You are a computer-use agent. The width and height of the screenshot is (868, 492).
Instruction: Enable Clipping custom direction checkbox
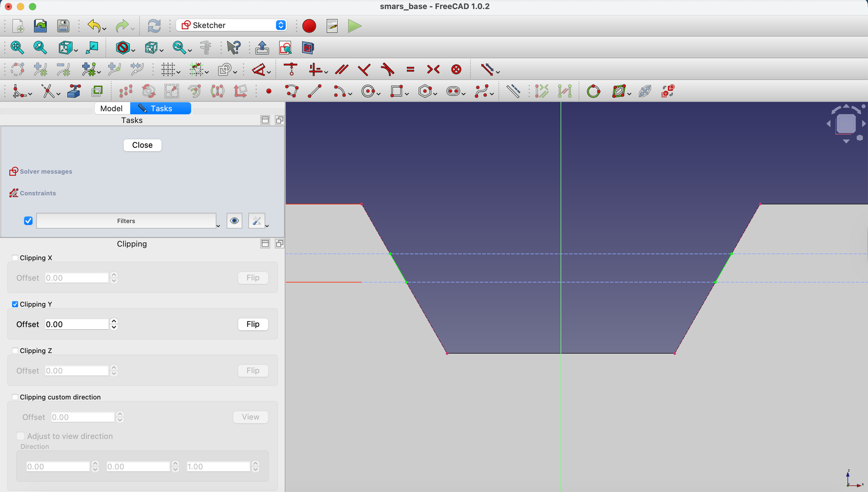click(15, 397)
